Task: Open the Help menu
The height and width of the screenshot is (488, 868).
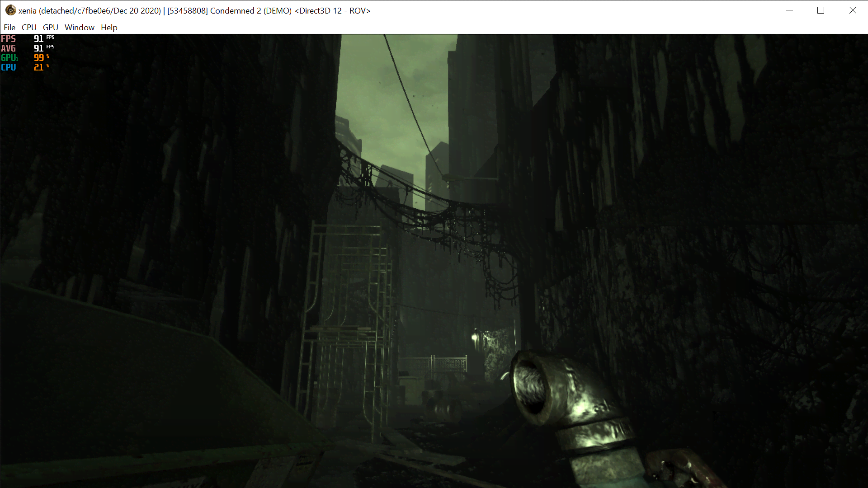Action: [109, 27]
